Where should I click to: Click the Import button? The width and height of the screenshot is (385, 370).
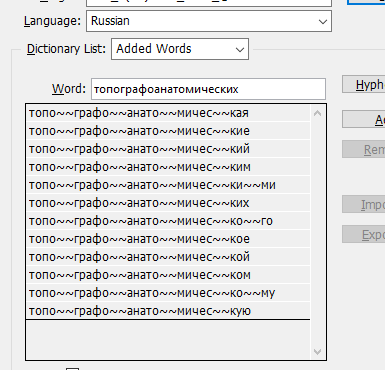click(x=364, y=204)
